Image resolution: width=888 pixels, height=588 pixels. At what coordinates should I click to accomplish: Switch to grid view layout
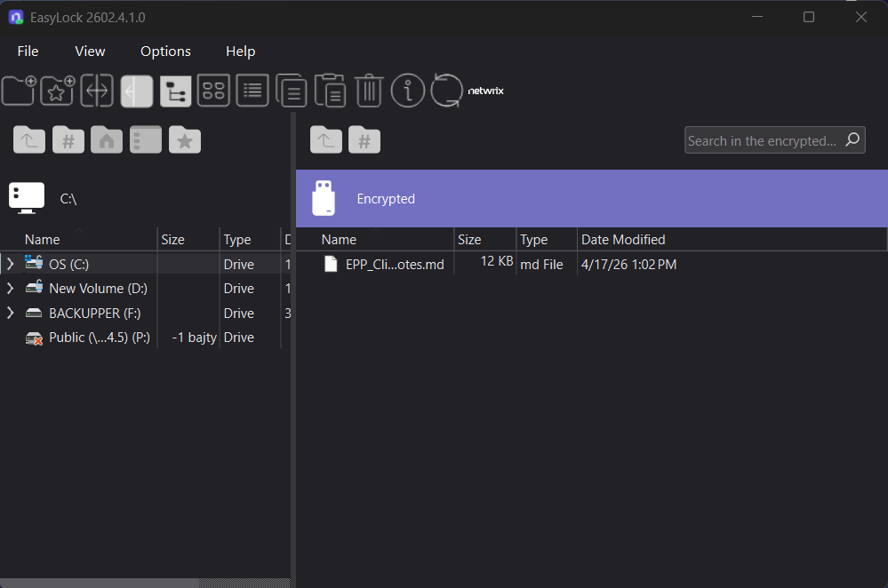pyautogui.click(x=213, y=91)
